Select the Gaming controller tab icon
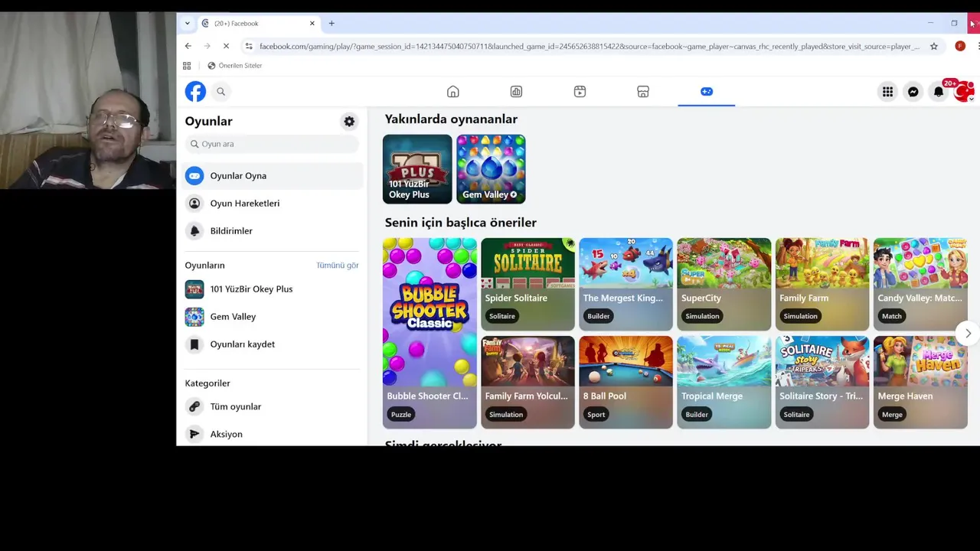 [707, 92]
